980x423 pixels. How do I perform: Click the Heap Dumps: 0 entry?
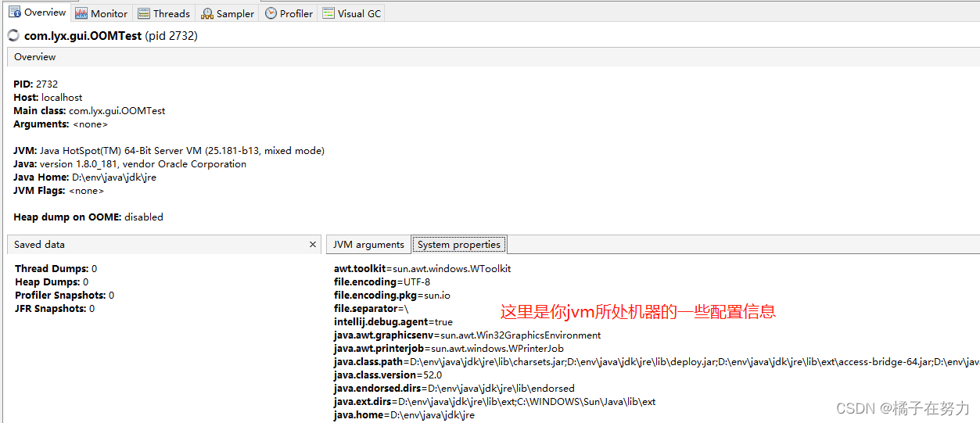(52, 282)
